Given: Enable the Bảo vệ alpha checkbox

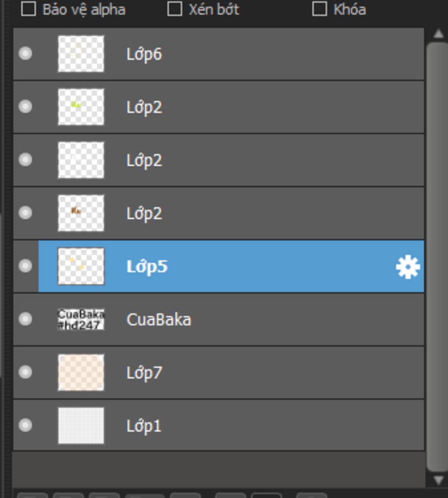Looking at the screenshot, I should point(28,9).
